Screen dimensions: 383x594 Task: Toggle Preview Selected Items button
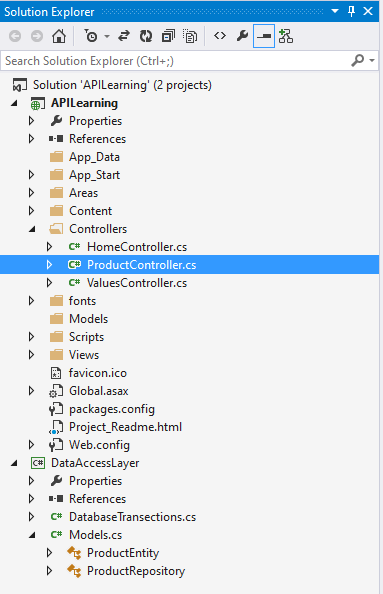point(264,36)
